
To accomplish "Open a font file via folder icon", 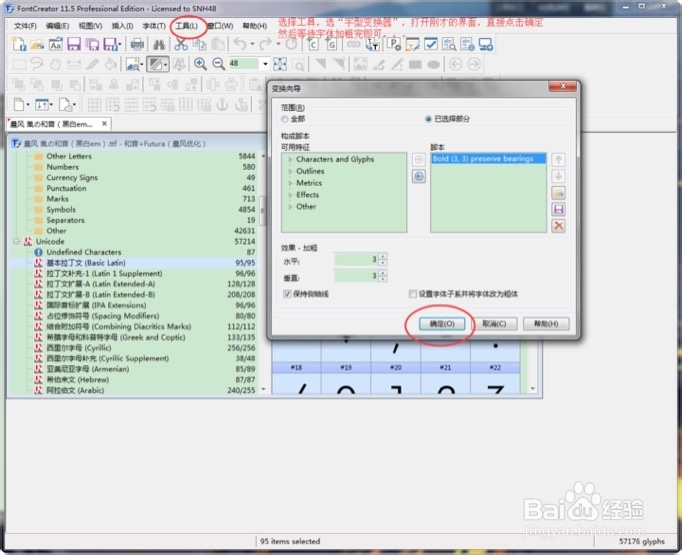I will click(37, 44).
